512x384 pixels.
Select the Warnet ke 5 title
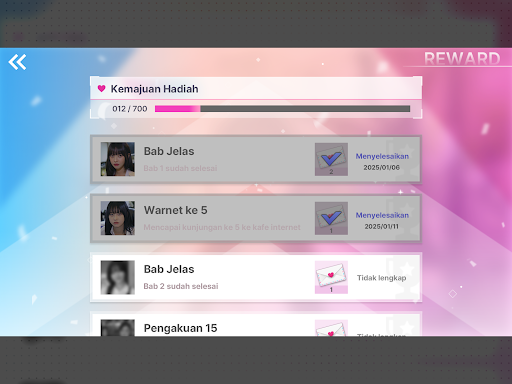click(x=176, y=210)
